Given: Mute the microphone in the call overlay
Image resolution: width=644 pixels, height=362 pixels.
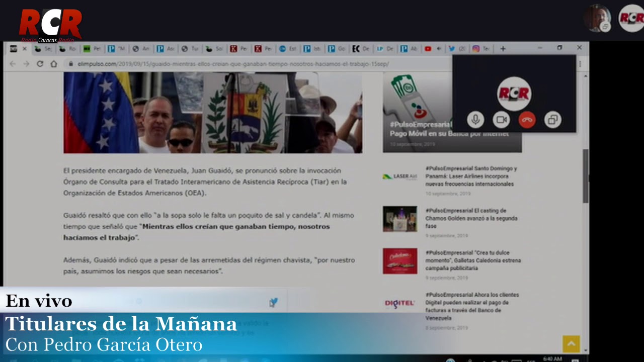Looking at the screenshot, I should [x=475, y=120].
